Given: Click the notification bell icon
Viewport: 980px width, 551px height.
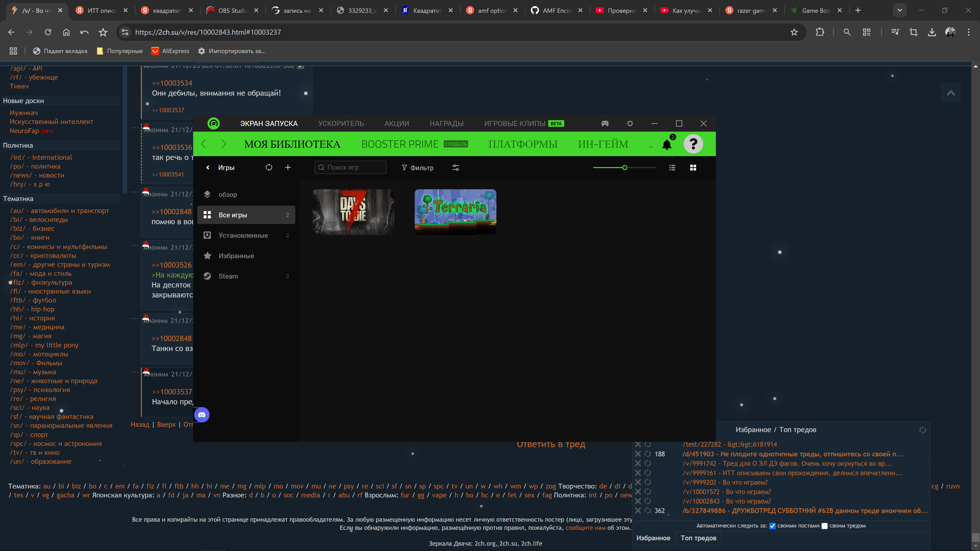Looking at the screenshot, I should [x=667, y=144].
